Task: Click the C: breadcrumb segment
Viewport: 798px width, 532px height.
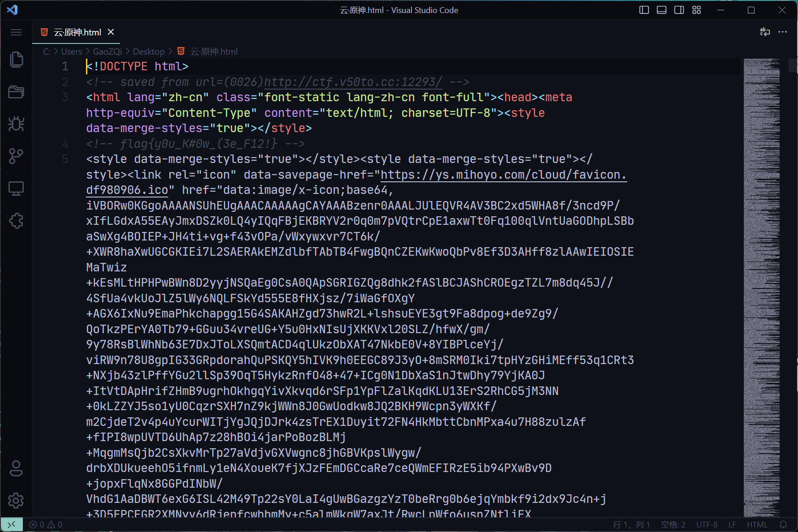Action: point(46,51)
